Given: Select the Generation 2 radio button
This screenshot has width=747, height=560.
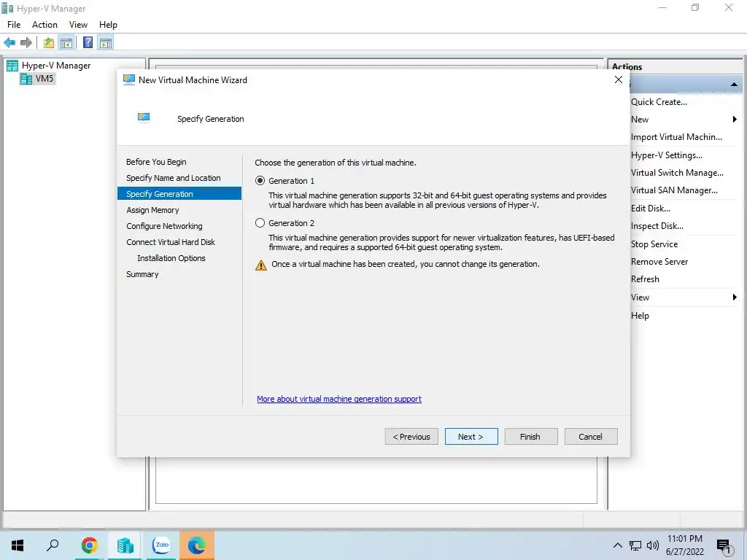Looking at the screenshot, I should [260, 223].
